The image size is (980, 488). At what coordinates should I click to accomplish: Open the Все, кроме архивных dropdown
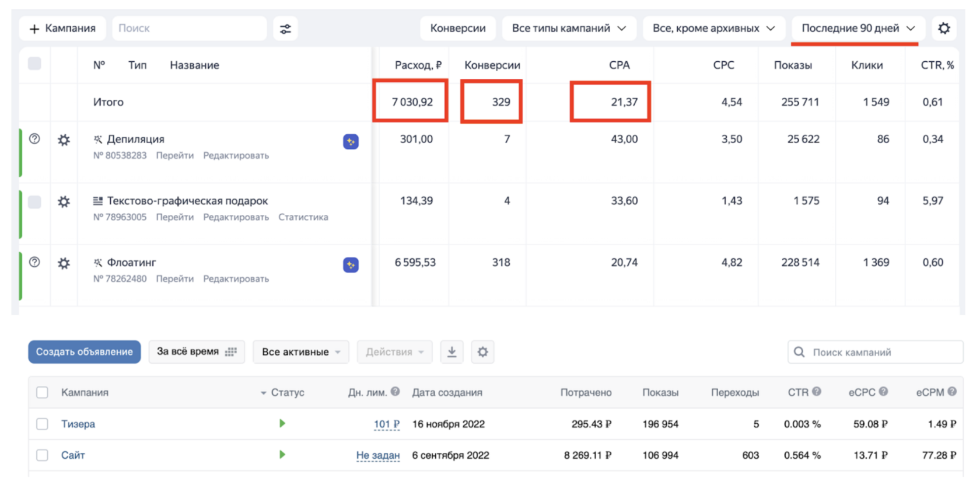click(713, 28)
